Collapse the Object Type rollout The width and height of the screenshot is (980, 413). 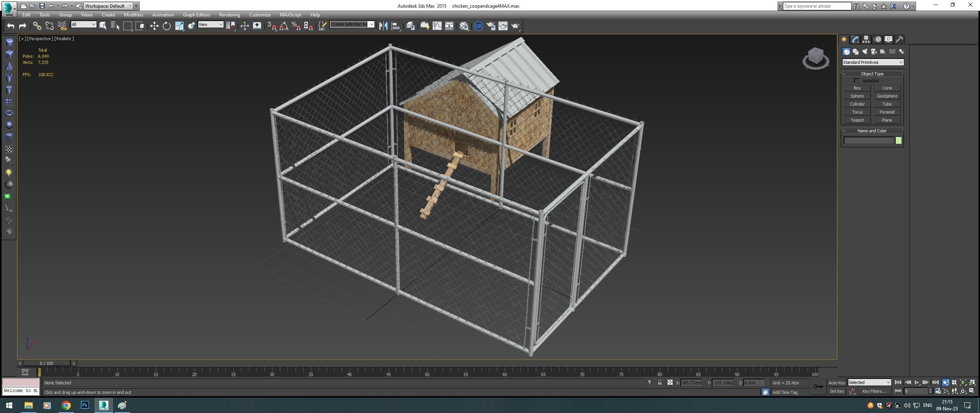[x=872, y=74]
